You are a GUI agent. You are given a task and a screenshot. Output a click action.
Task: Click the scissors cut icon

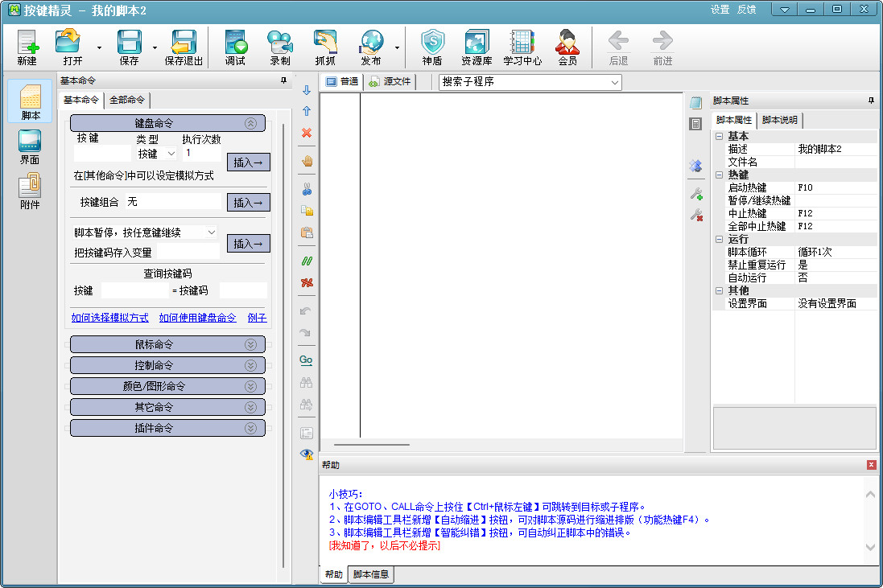(307, 190)
